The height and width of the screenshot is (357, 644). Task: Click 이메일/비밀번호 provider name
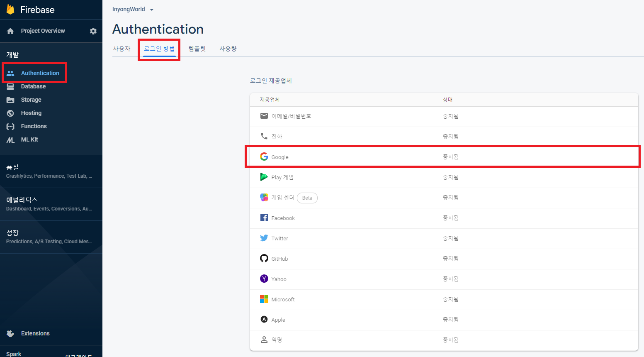[x=291, y=116]
